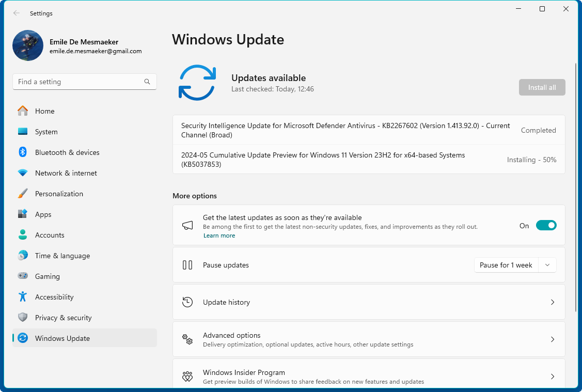Select Windows Update in sidebar
Viewport: 582px width, 392px height.
point(85,338)
